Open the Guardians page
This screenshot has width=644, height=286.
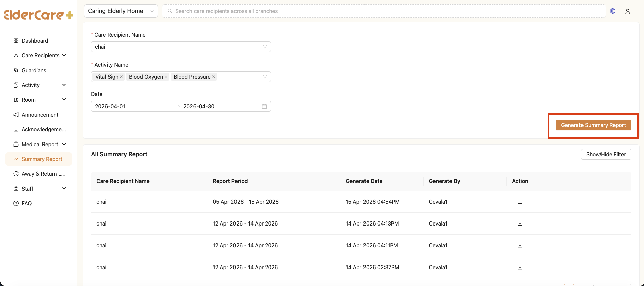pos(34,70)
